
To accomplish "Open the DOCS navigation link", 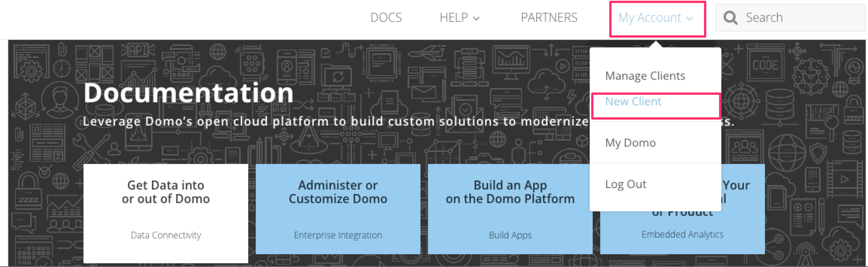I will [386, 18].
